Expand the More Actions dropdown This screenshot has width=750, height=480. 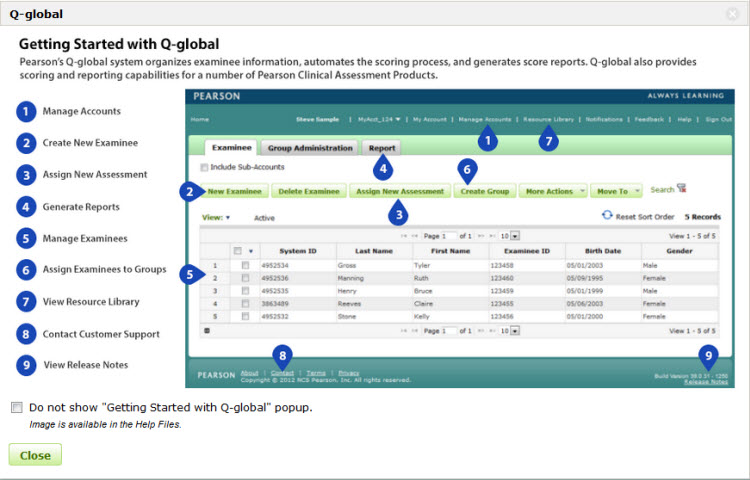pos(553,191)
